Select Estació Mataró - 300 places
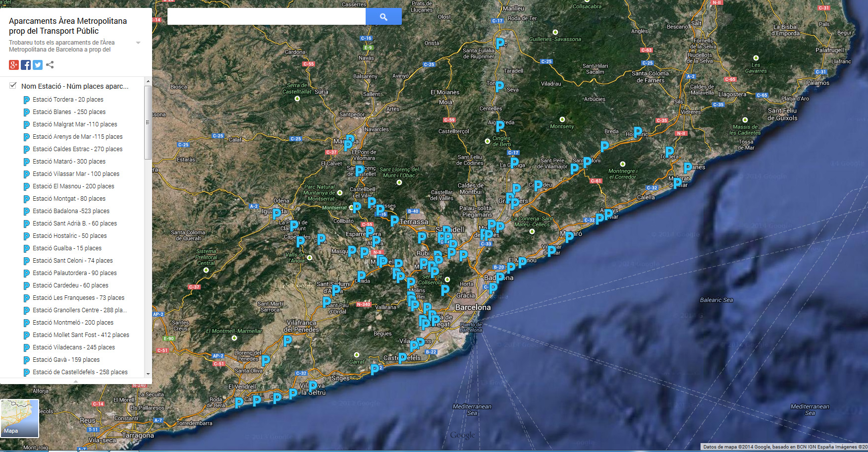Viewport: 868px width, 452px height. pyautogui.click(x=69, y=162)
